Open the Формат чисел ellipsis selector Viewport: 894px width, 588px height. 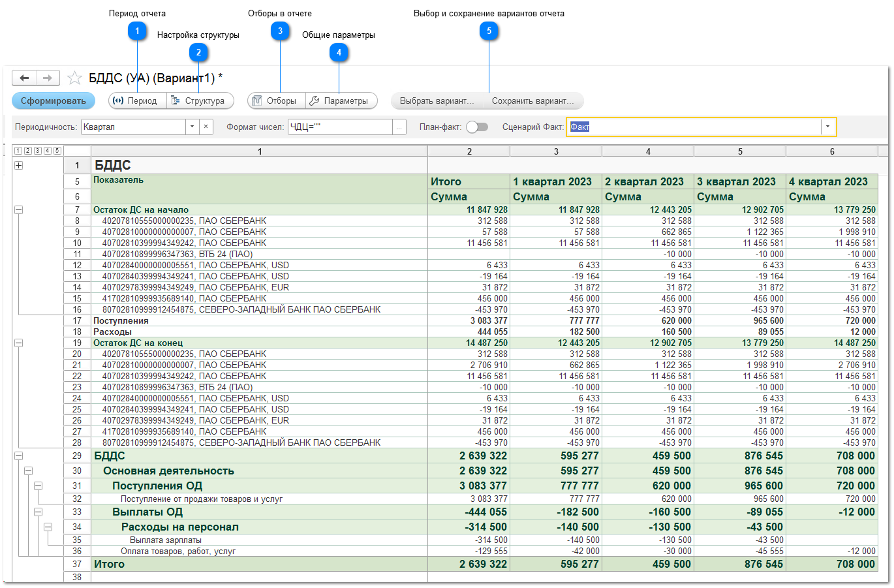[x=399, y=127]
